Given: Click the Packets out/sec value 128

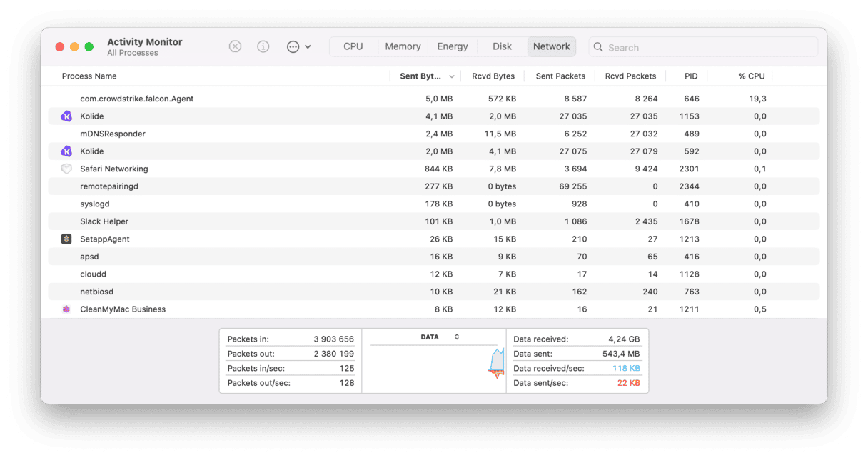Looking at the screenshot, I should click(x=347, y=383).
